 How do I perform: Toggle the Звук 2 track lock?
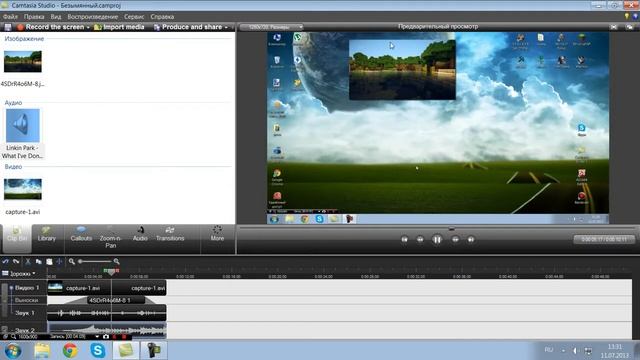[4, 329]
